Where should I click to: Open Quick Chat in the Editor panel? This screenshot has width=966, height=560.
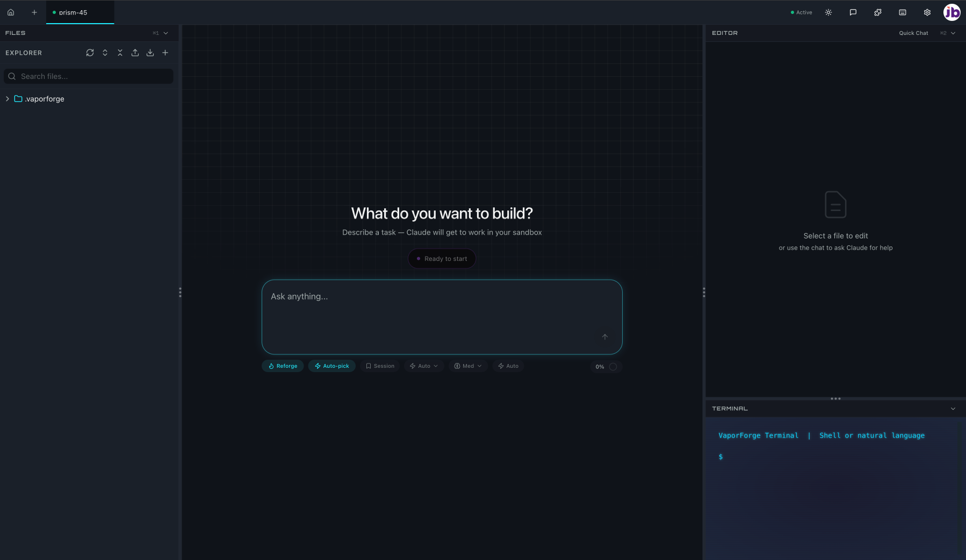(x=912, y=33)
